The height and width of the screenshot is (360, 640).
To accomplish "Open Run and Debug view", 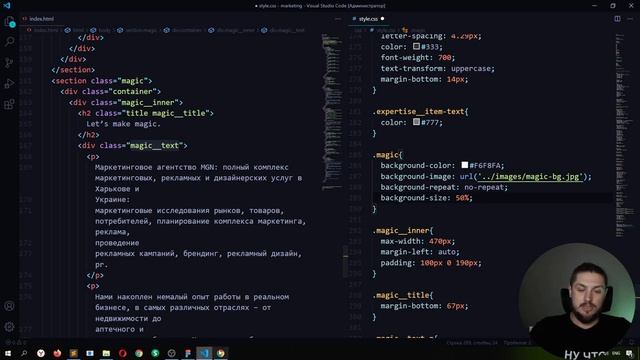I will [x=9, y=83].
